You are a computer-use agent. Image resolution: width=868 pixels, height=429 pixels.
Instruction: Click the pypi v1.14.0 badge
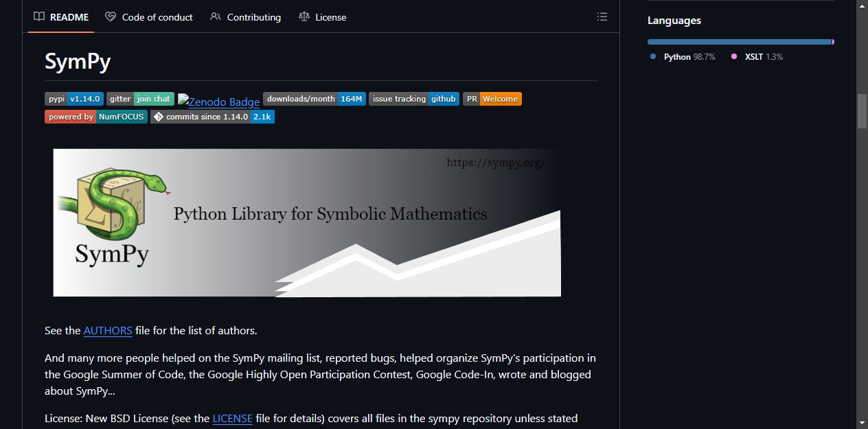(x=74, y=99)
